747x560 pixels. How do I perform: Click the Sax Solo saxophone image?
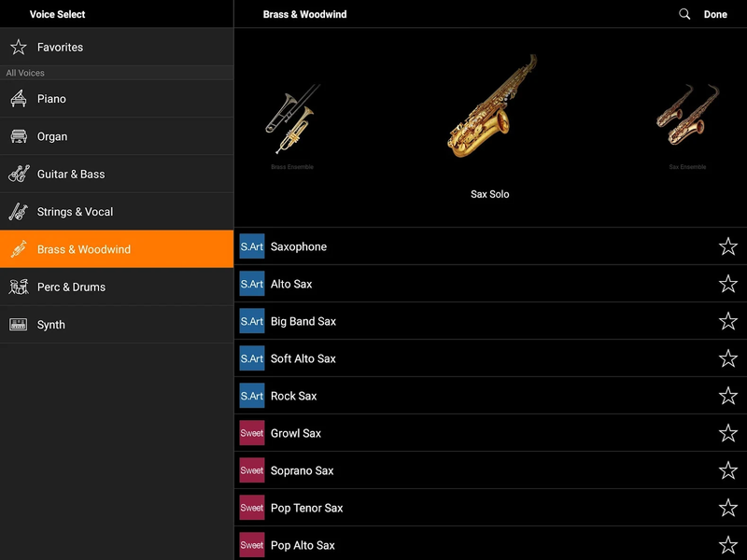coord(490,107)
